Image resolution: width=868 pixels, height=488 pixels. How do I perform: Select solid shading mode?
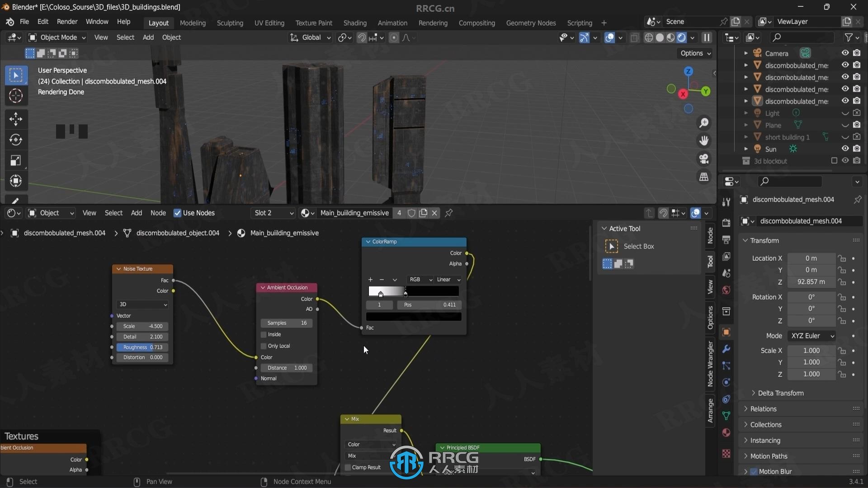coord(660,38)
